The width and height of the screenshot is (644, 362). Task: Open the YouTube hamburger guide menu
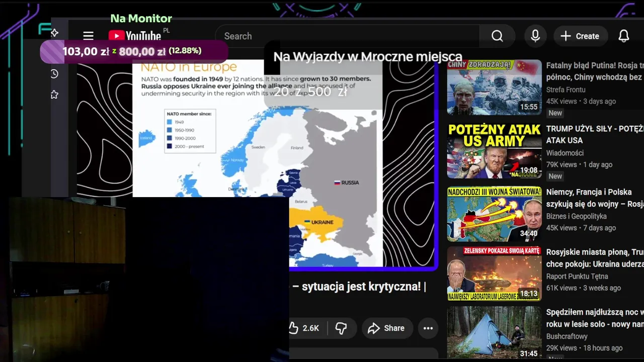point(89,36)
